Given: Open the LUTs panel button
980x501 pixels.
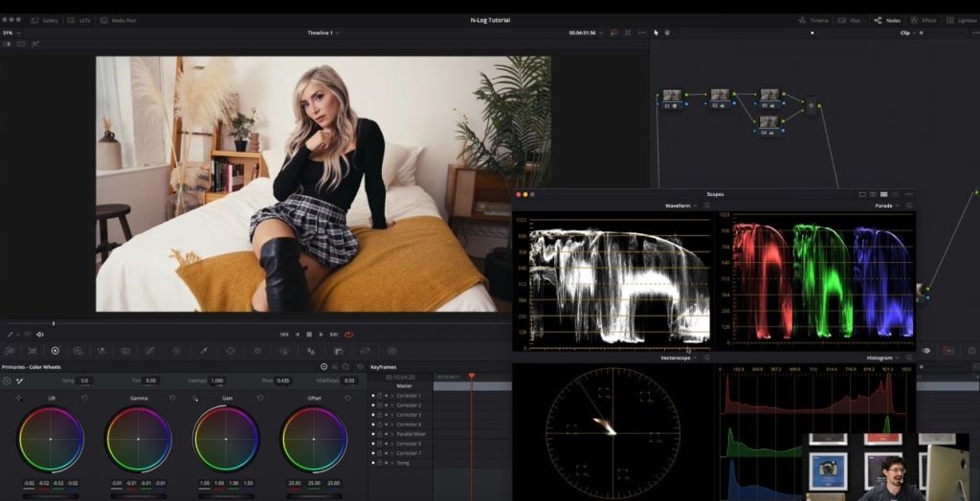Looking at the screenshot, I should (83, 20).
